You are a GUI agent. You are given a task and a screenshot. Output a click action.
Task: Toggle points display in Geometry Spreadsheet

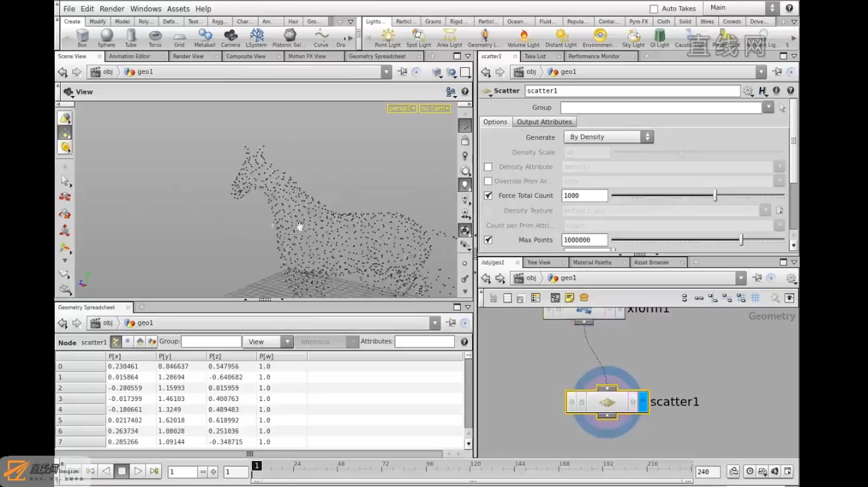[116, 342]
